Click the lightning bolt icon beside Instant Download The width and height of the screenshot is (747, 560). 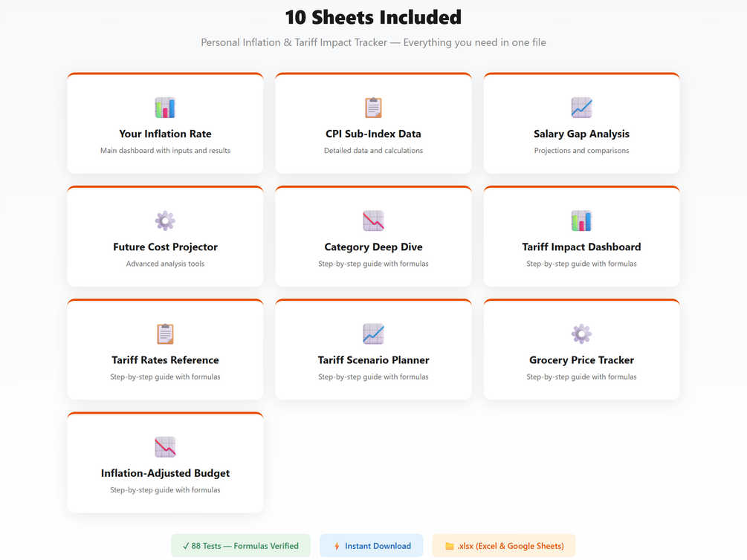[x=337, y=546]
